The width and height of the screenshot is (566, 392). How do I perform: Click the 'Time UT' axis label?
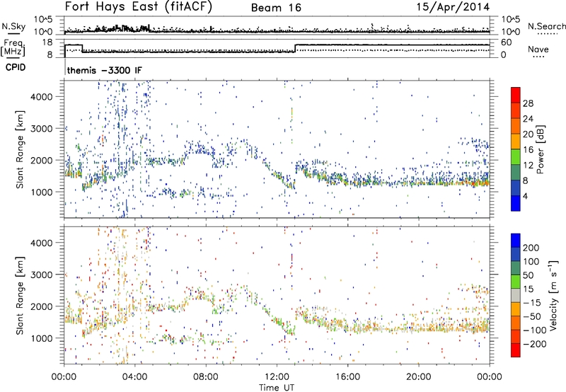click(277, 387)
